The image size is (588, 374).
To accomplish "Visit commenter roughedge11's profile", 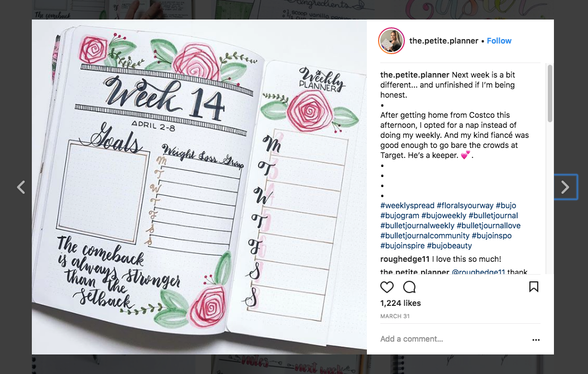I will tap(405, 259).
